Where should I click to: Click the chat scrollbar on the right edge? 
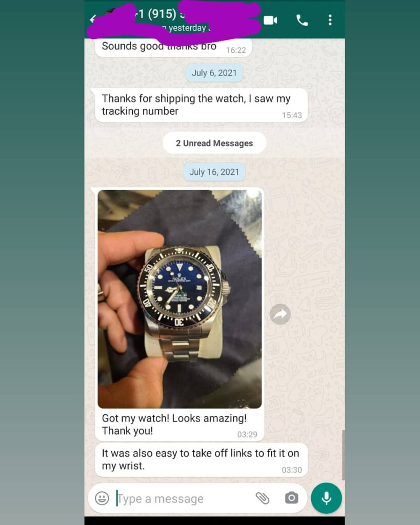343,455
